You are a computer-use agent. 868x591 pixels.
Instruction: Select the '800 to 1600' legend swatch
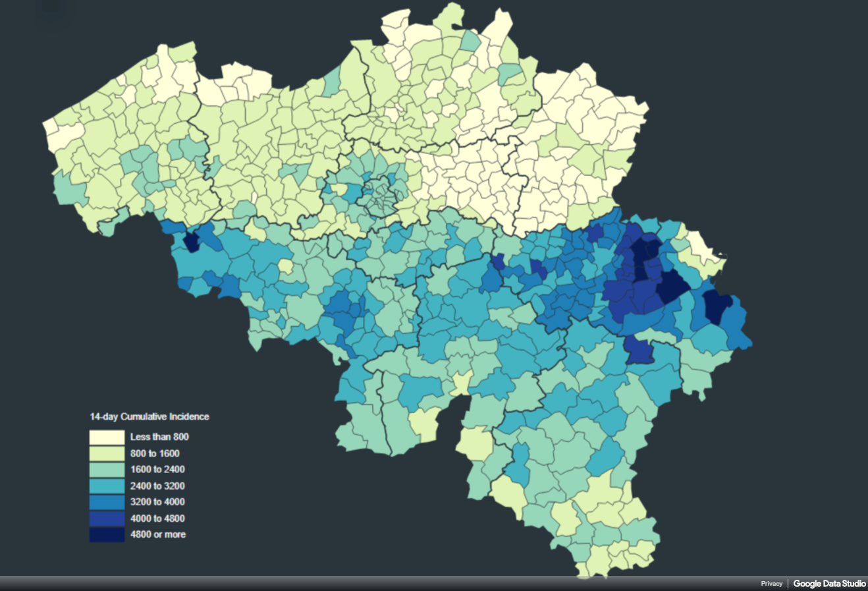(107, 453)
